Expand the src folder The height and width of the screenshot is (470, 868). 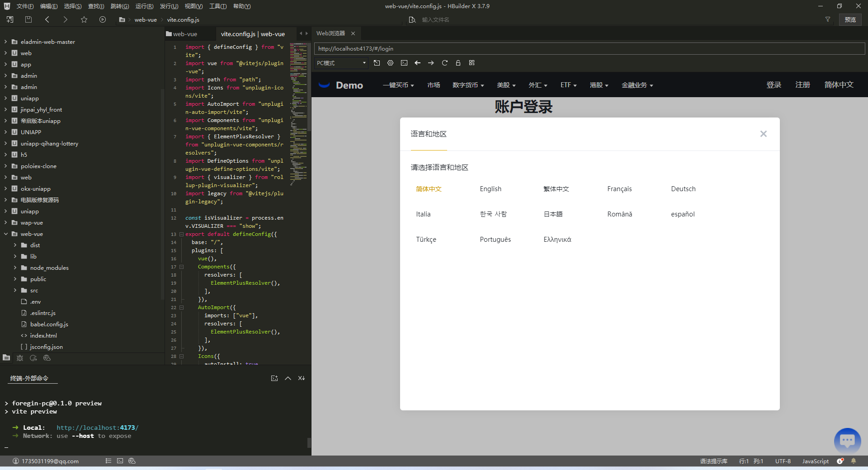click(x=15, y=290)
